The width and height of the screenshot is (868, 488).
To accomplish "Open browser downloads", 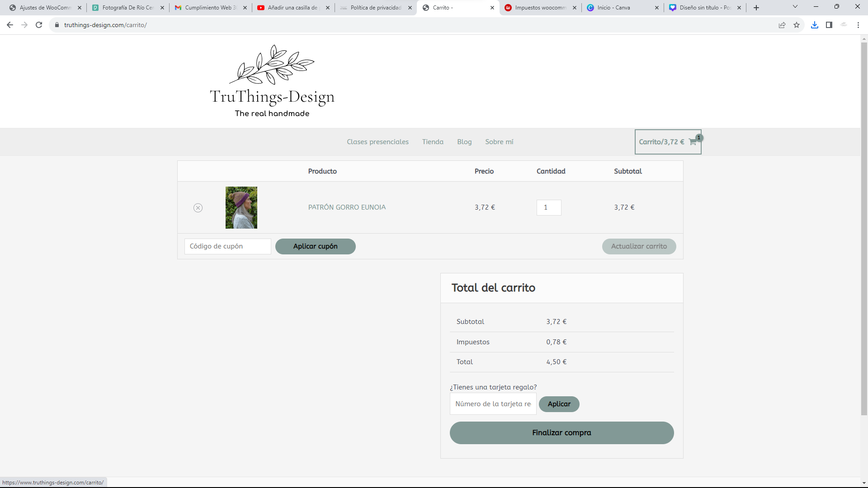I will click(x=815, y=25).
